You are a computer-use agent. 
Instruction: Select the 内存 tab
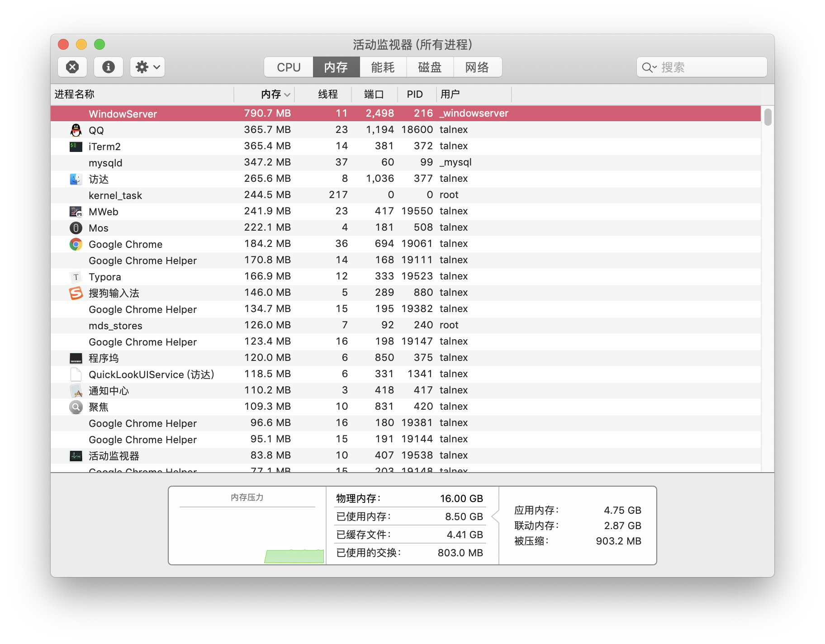(x=336, y=67)
